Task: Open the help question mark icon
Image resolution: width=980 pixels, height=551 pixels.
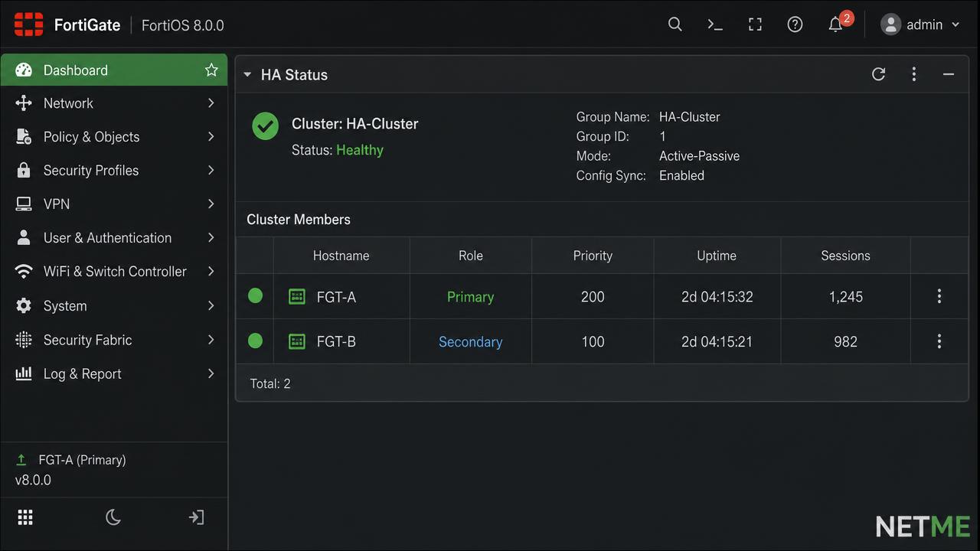Action: point(795,24)
